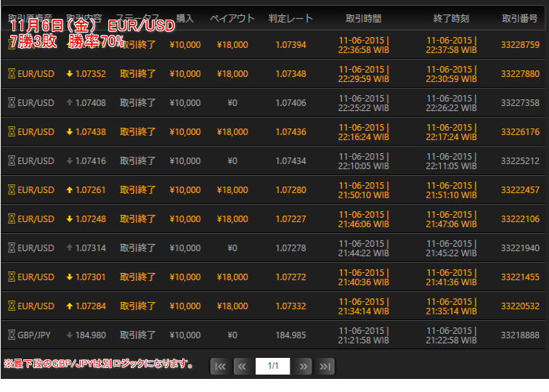This screenshot has height=392, width=549.
Task: Select trade number 33222106
Action: click(x=520, y=219)
